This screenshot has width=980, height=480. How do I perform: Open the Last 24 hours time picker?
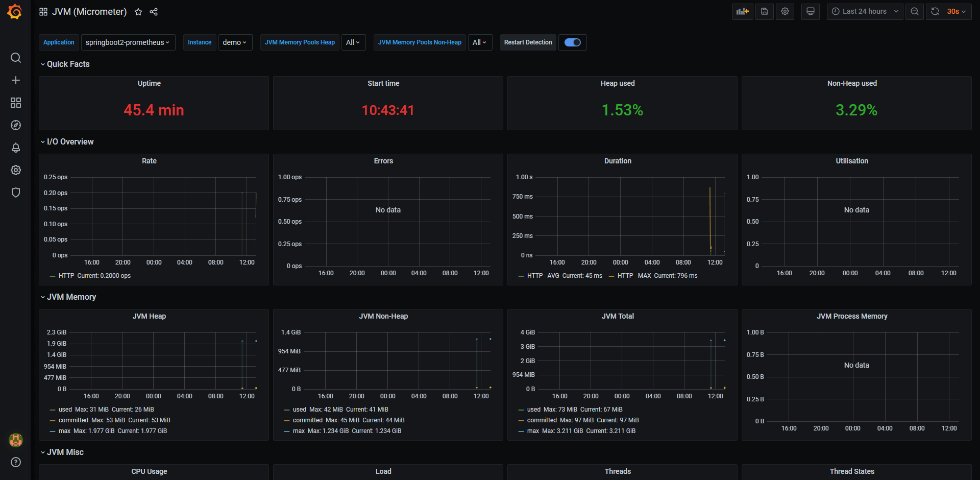(865, 11)
